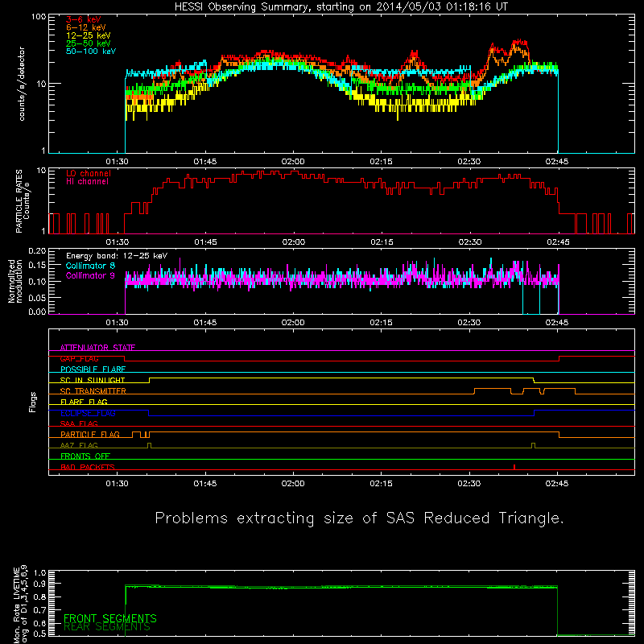Screen dimensions: 644x644
Task: Click the LO channel legend label
Action: pyautogui.click(x=89, y=173)
